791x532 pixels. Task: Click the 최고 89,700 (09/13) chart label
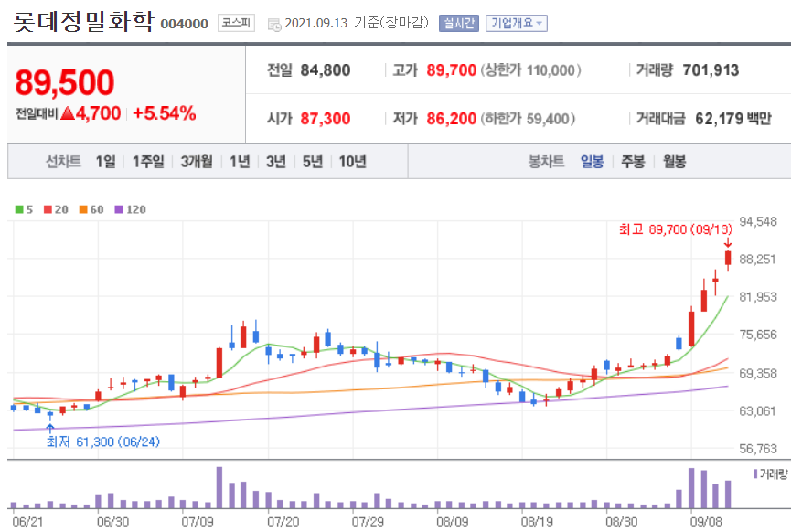pyautogui.click(x=676, y=229)
